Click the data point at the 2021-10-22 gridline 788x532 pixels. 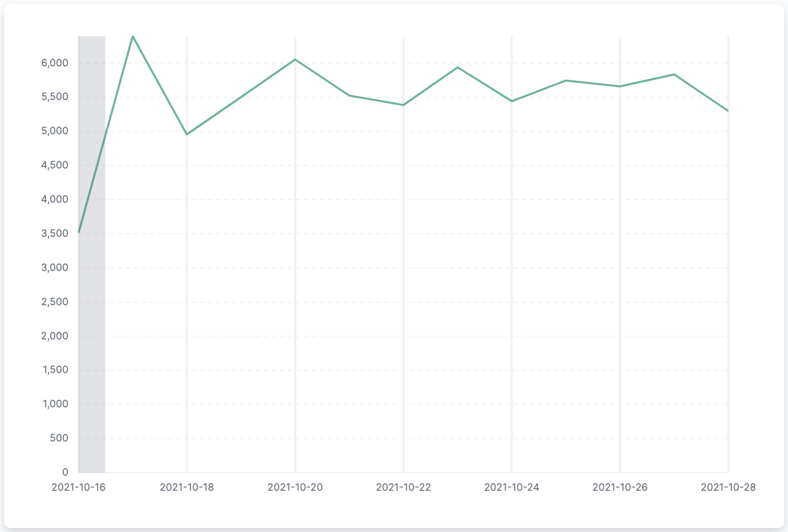[x=404, y=105]
